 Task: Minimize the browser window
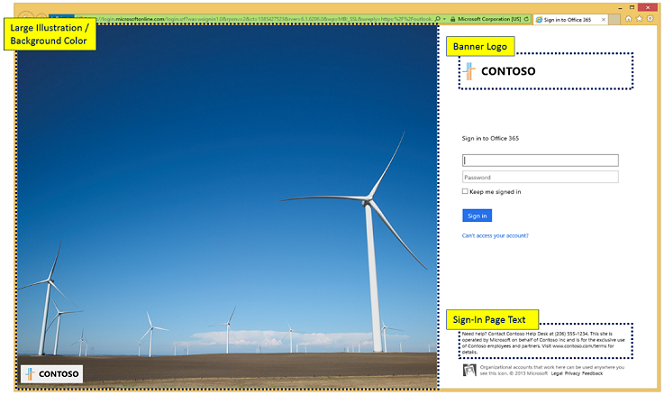tap(620, 8)
